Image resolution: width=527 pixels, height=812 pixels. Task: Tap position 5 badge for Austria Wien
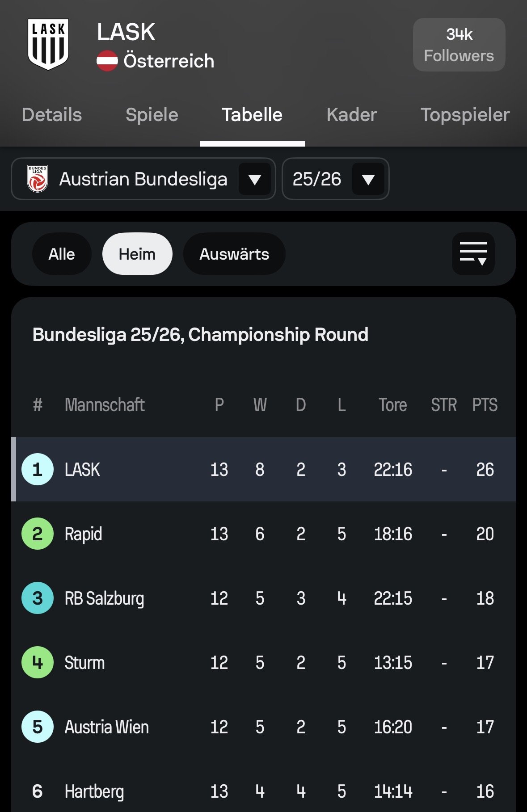point(38,727)
